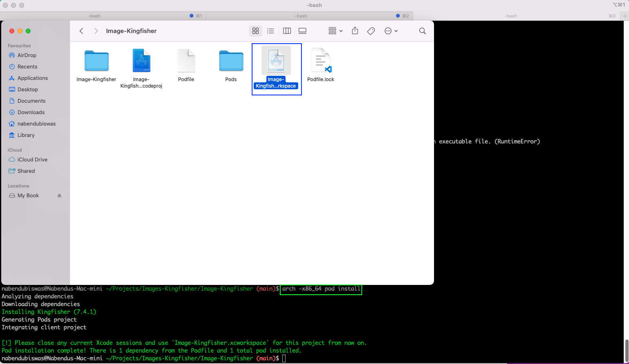Open Applications in the Finder sidebar

[x=33, y=78]
